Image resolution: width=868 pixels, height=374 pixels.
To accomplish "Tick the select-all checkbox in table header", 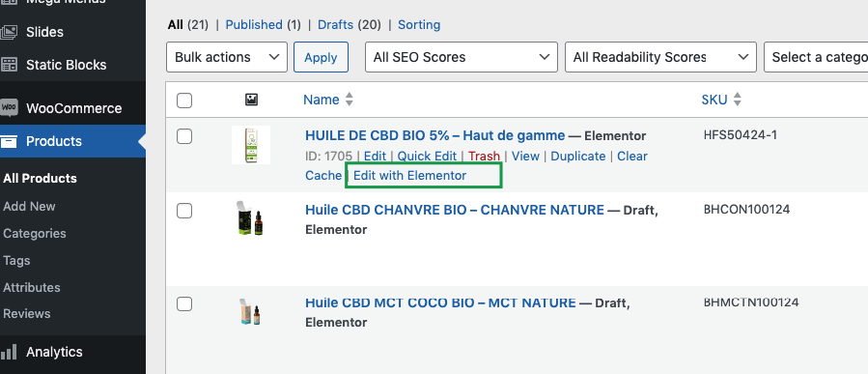I will (x=184, y=101).
